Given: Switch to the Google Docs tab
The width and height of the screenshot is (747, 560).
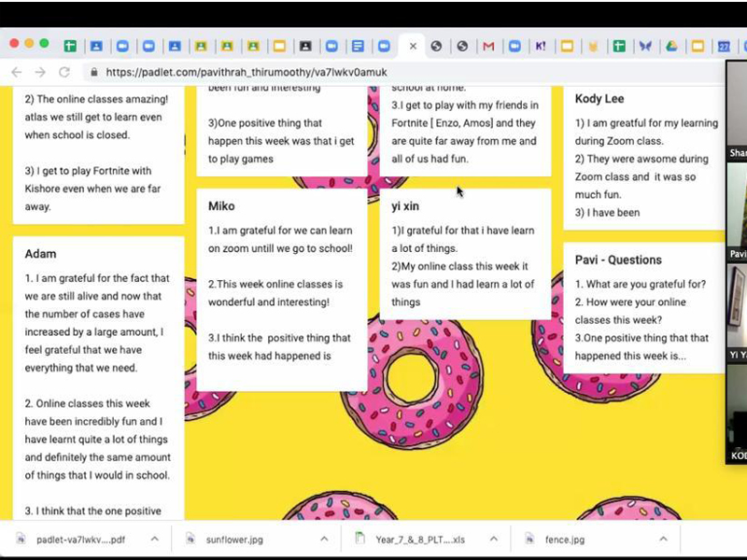Looking at the screenshot, I should [x=358, y=46].
